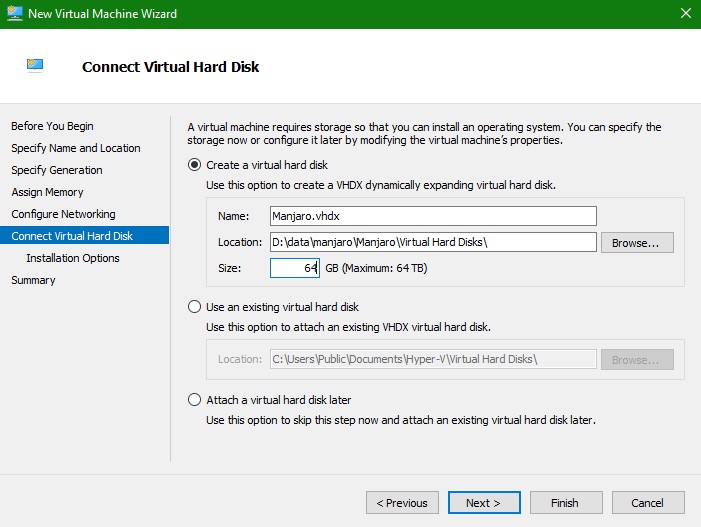
Task: Click the wizard icon in the title bar
Action: tap(14, 14)
